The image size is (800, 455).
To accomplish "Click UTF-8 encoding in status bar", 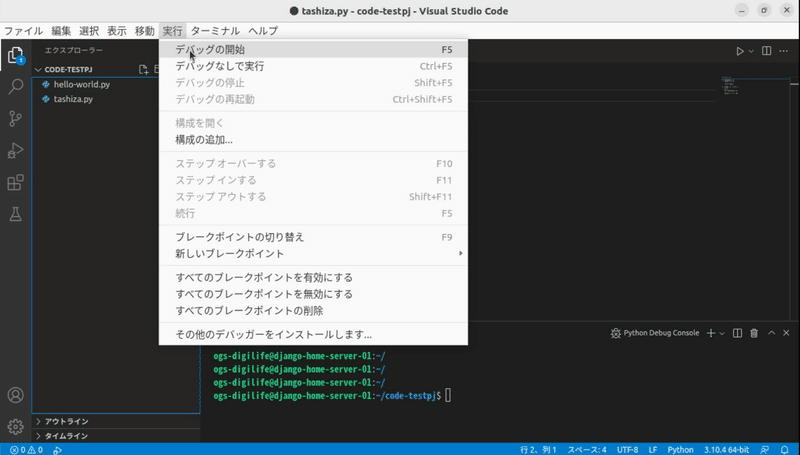I will 628,450.
